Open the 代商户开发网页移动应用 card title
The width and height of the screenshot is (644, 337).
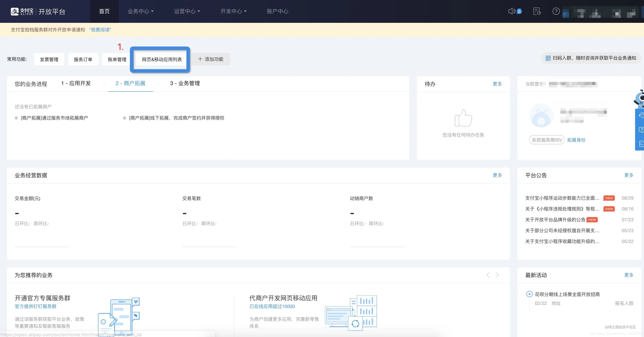click(x=283, y=298)
